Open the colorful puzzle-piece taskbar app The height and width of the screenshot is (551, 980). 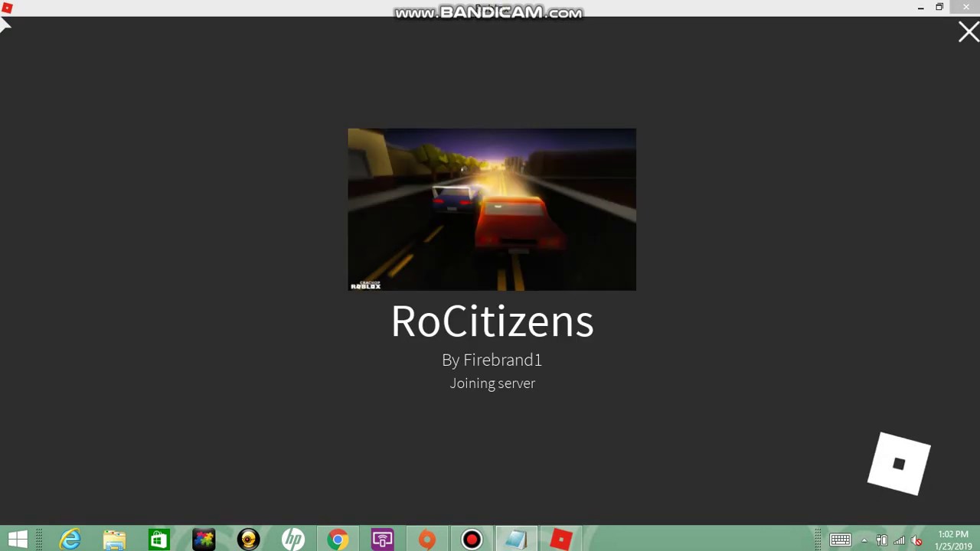click(x=204, y=540)
